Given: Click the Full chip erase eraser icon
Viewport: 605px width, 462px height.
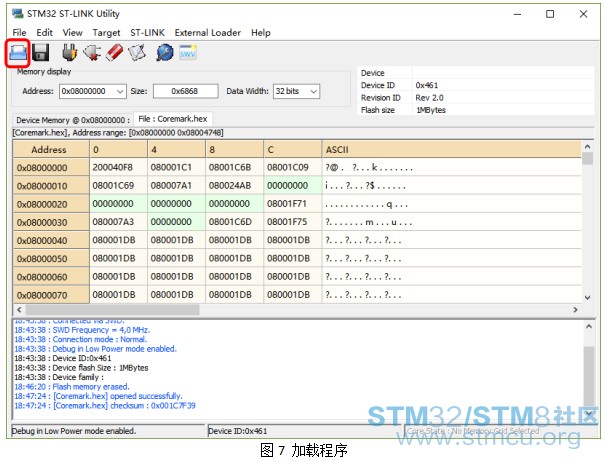Looking at the screenshot, I should click(x=115, y=53).
